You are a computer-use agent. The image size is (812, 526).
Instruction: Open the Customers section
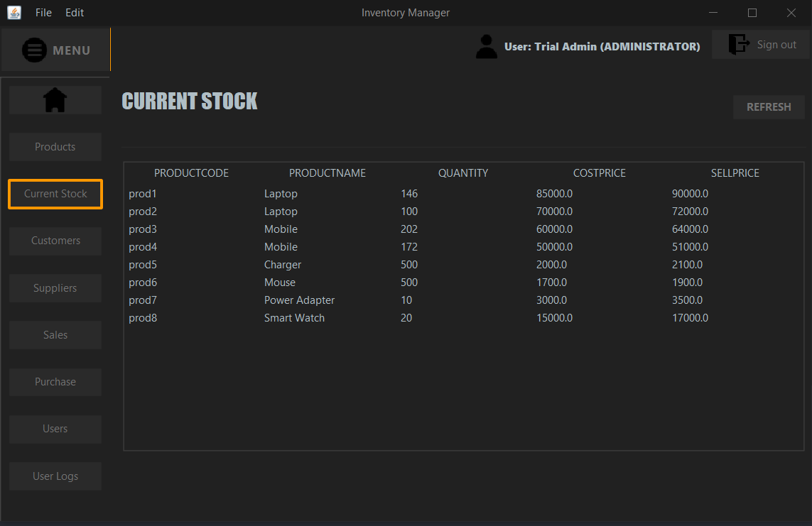(x=55, y=241)
